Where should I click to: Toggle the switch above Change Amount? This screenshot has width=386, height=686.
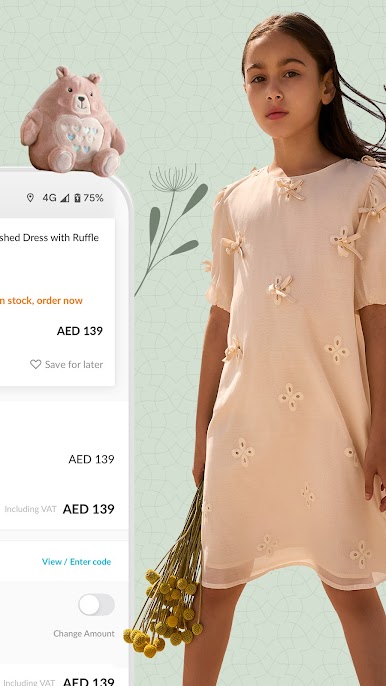(96, 605)
